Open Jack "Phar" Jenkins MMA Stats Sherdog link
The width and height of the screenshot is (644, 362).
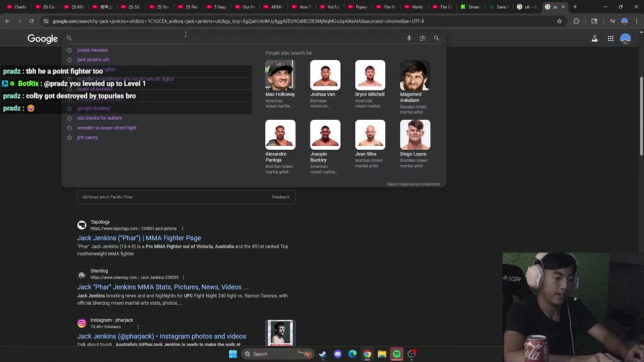click(x=163, y=287)
